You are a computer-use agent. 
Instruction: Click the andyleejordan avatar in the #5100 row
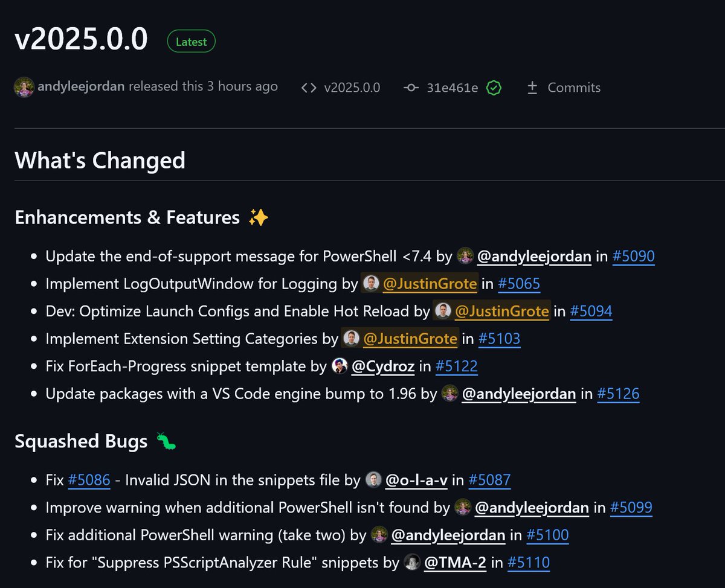(x=379, y=535)
